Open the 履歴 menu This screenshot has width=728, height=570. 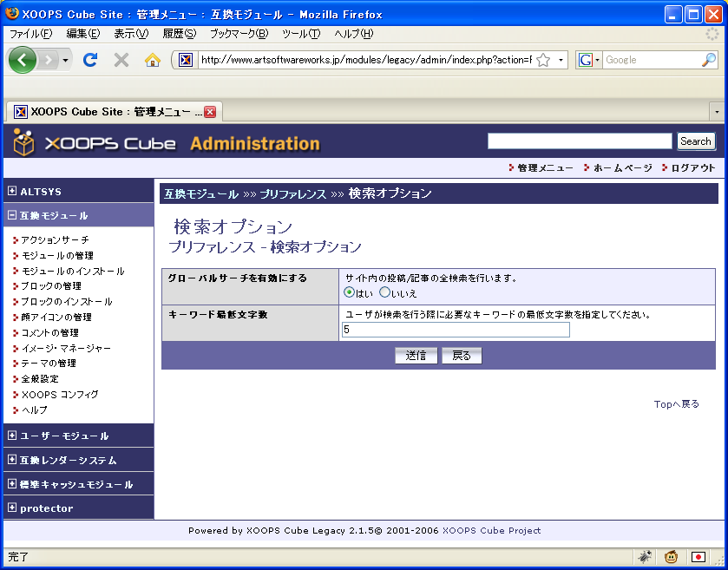click(x=180, y=34)
